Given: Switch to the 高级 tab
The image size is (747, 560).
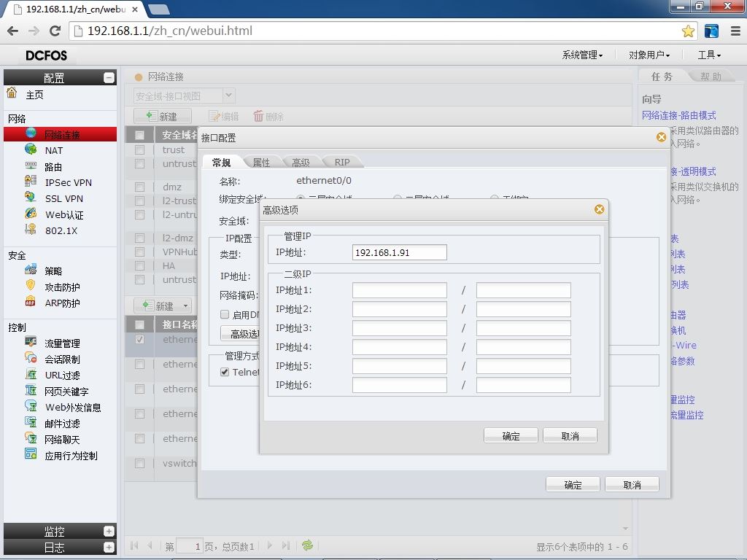Looking at the screenshot, I should [x=301, y=163].
